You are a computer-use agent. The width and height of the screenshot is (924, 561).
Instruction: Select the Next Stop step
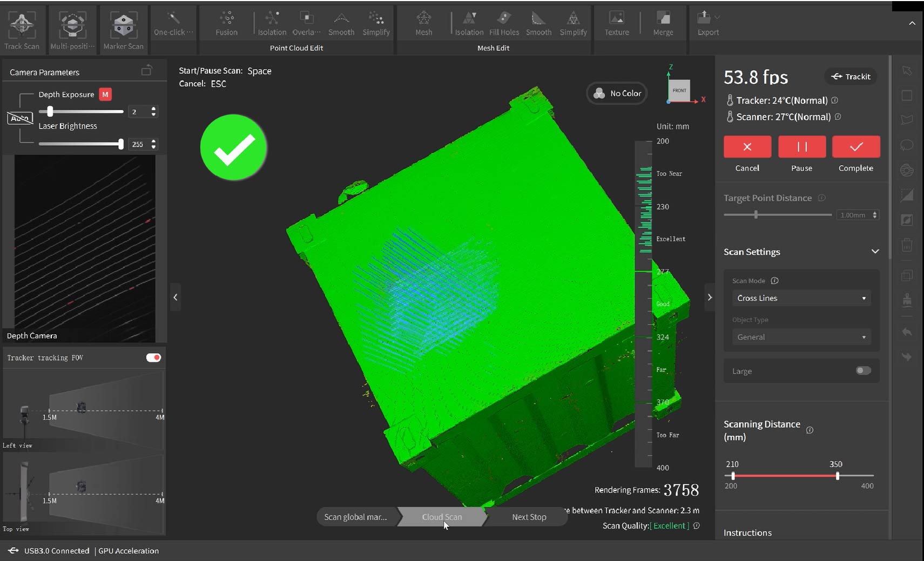pyautogui.click(x=529, y=517)
